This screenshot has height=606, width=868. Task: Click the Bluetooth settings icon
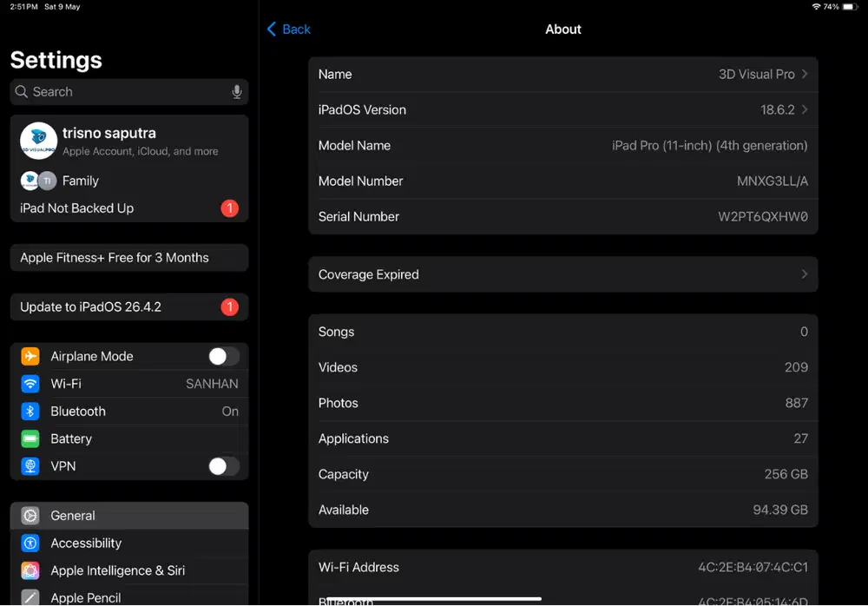30,411
